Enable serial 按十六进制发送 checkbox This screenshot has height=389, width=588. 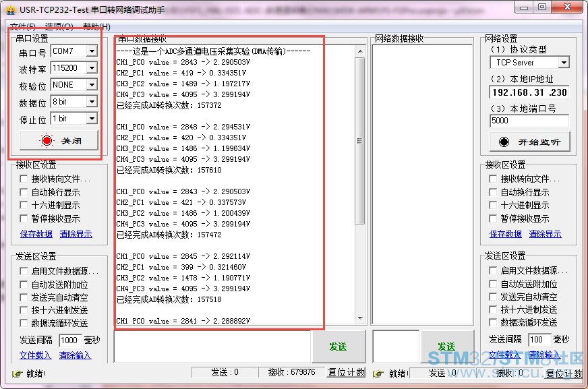[24, 310]
